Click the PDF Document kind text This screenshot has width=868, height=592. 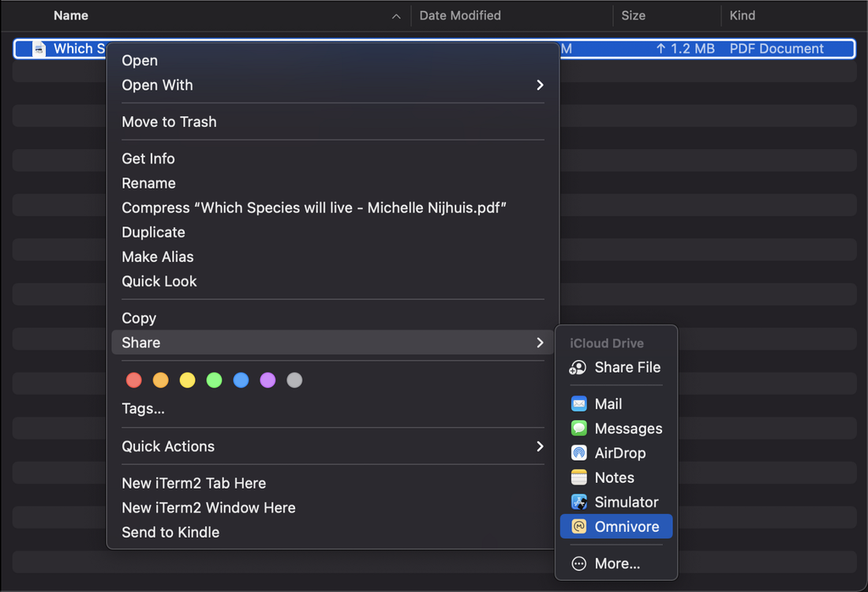776,49
